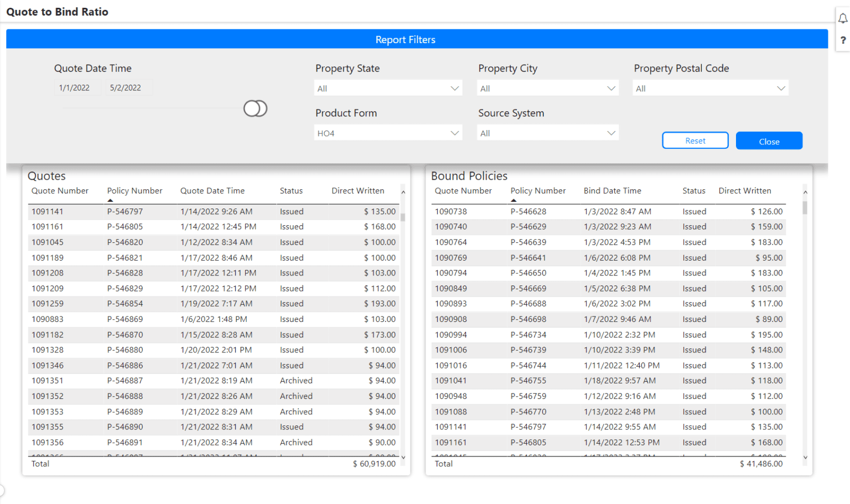Click the blue Close button
The image size is (850, 504).
769,141
